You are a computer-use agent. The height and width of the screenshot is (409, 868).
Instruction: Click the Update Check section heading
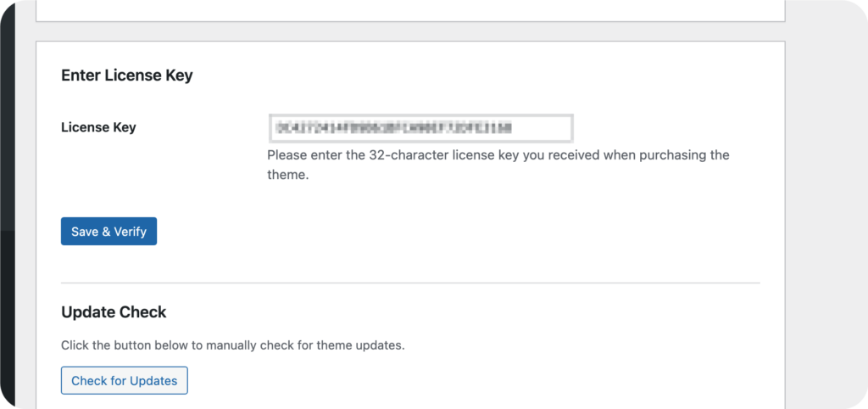click(114, 312)
